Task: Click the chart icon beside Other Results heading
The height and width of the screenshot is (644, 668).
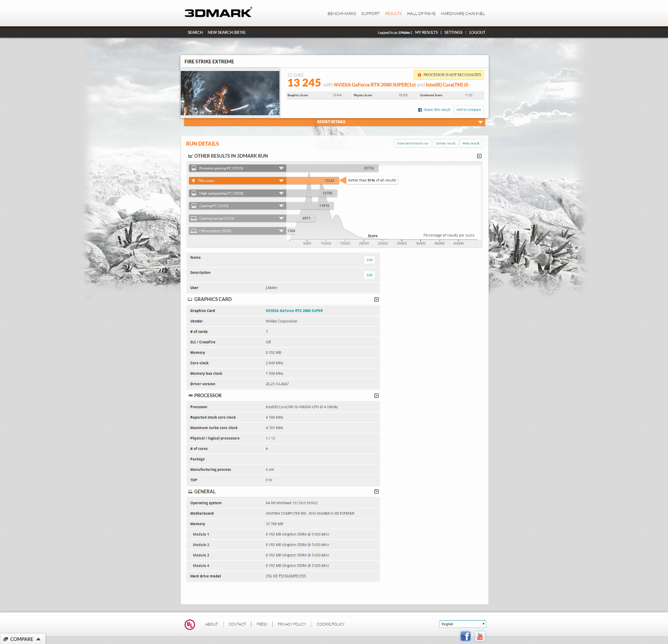Action: click(x=190, y=156)
